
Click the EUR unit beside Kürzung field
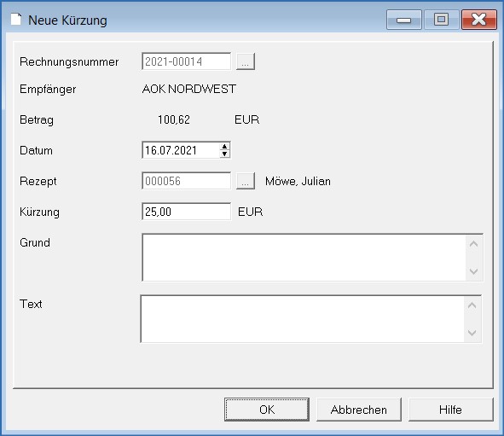coord(250,212)
